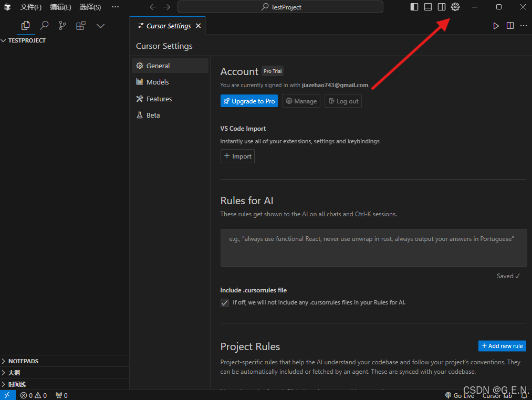Toggle the right AI pane layout icon
The image size is (532, 400).
442,7
